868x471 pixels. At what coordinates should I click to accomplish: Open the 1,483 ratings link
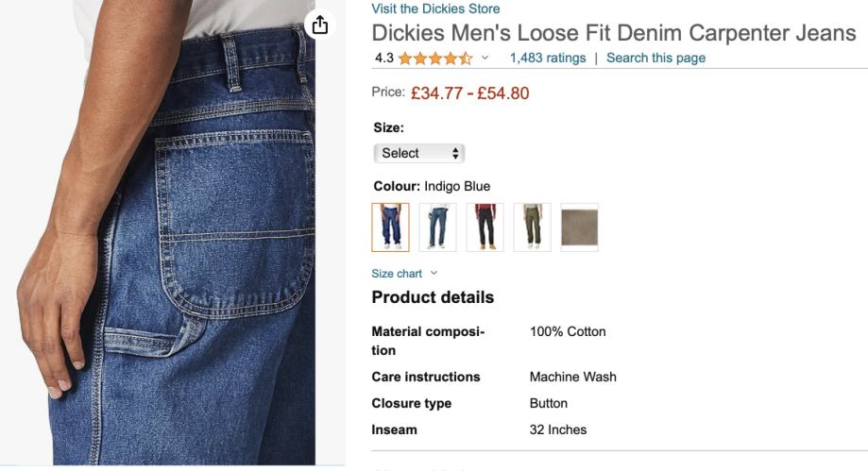click(x=548, y=58)
